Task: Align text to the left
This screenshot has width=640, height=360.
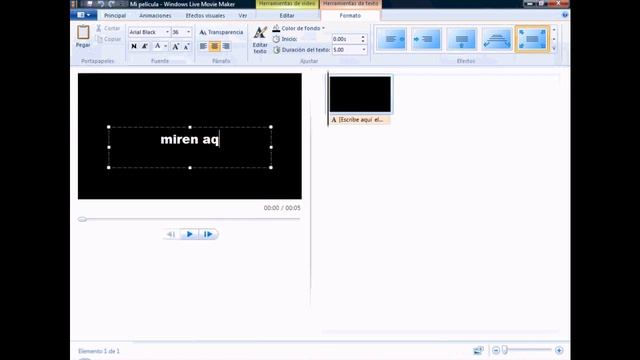Action: click(x=203, y=46)
